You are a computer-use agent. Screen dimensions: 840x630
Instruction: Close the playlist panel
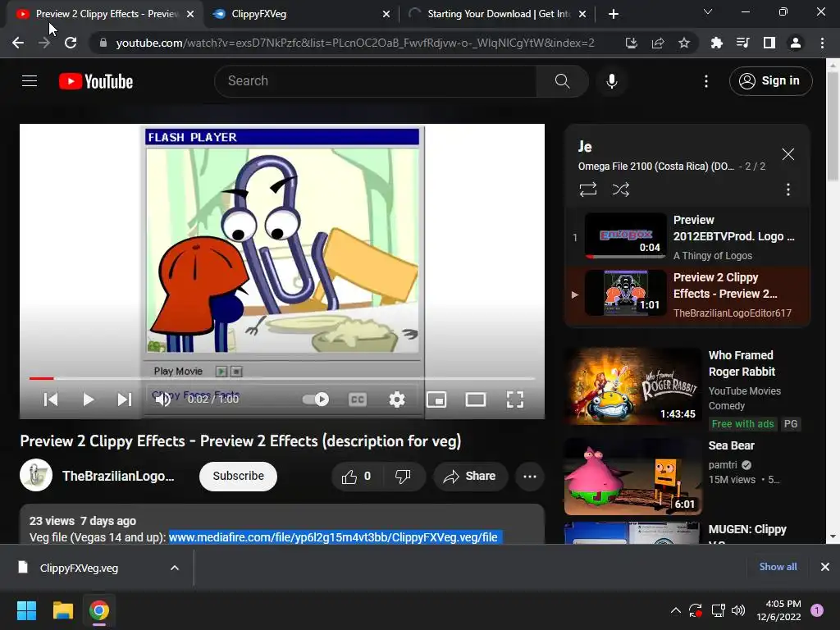click(788, 154)
